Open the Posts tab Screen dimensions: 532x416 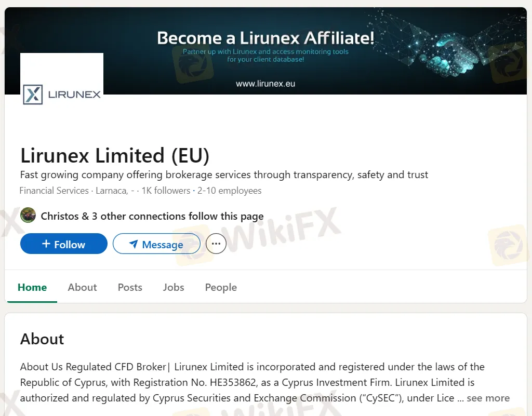coord(130,287)
